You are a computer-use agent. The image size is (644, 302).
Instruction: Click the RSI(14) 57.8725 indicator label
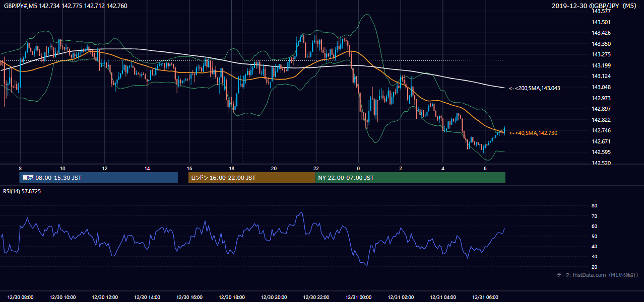tap(22, 191)
